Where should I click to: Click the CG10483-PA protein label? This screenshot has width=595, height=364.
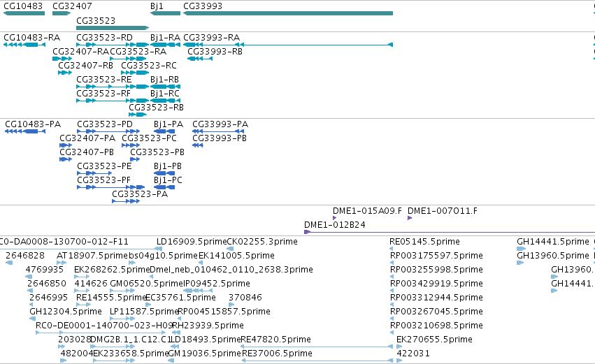pyautogui.click(x=33, y=124)
